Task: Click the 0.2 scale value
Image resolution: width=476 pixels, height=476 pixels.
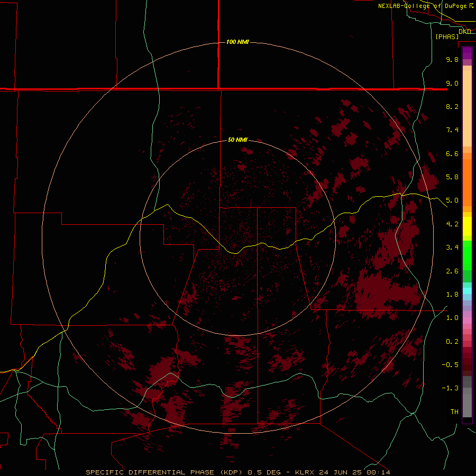Action: point(452,342)
